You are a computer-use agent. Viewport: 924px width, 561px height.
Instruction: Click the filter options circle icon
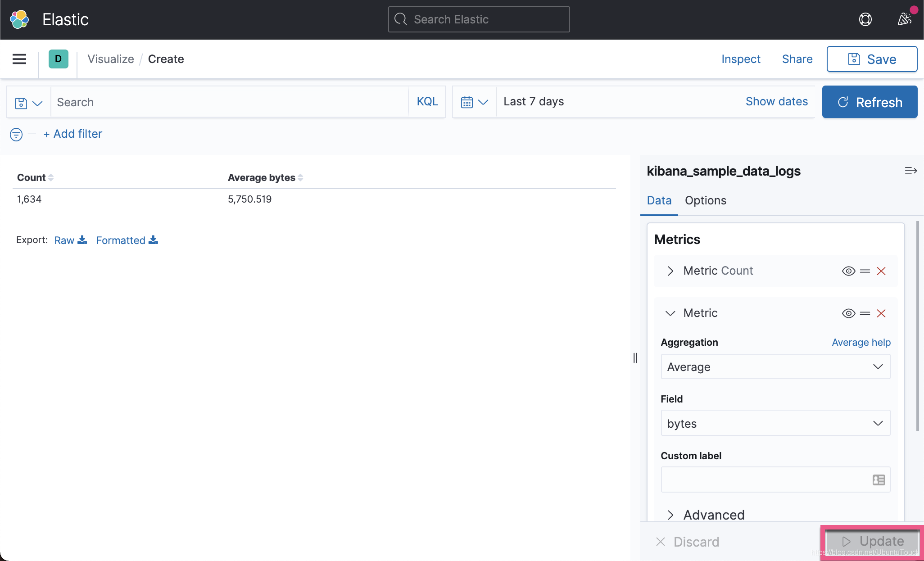point(16,134)
